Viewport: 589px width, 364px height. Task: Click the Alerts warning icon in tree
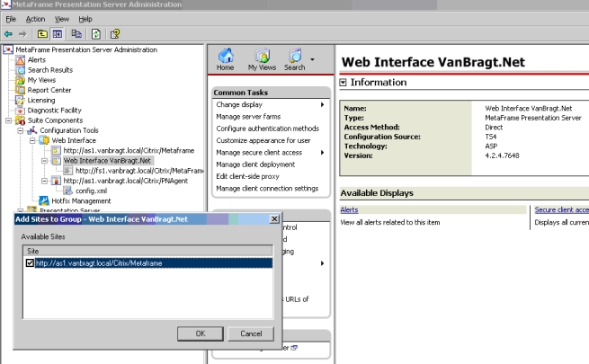point(20,60)
